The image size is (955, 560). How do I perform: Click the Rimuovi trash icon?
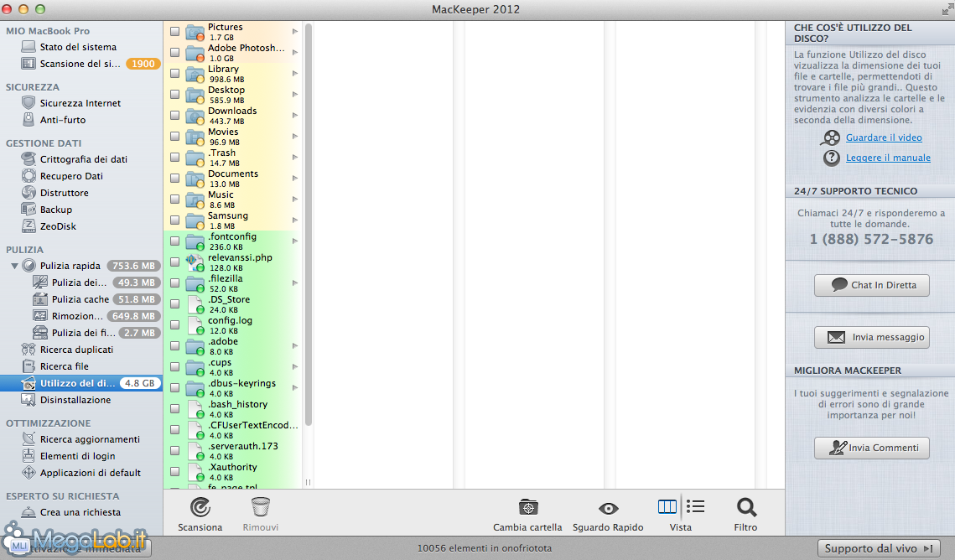tap(261, 507)
